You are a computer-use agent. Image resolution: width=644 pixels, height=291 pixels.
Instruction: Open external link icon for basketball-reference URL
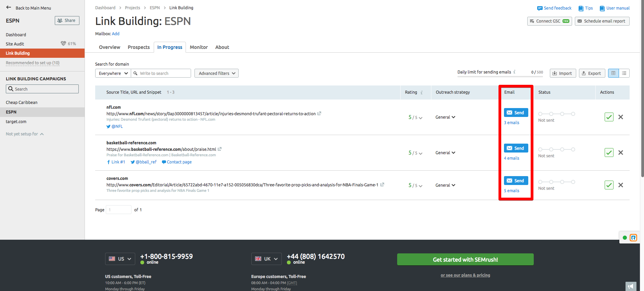(219, 149)
